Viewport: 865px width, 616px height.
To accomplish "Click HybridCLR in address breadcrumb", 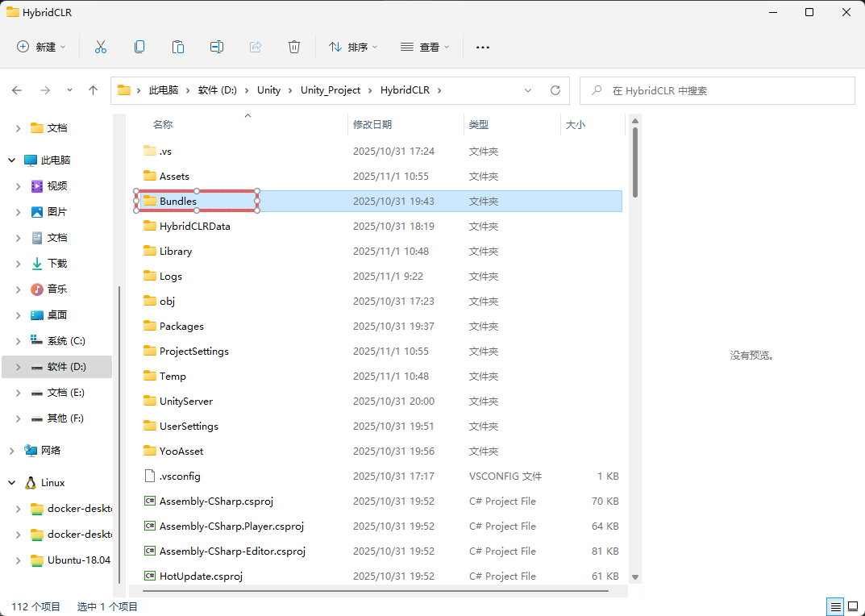I will click(x=403, y=90).
